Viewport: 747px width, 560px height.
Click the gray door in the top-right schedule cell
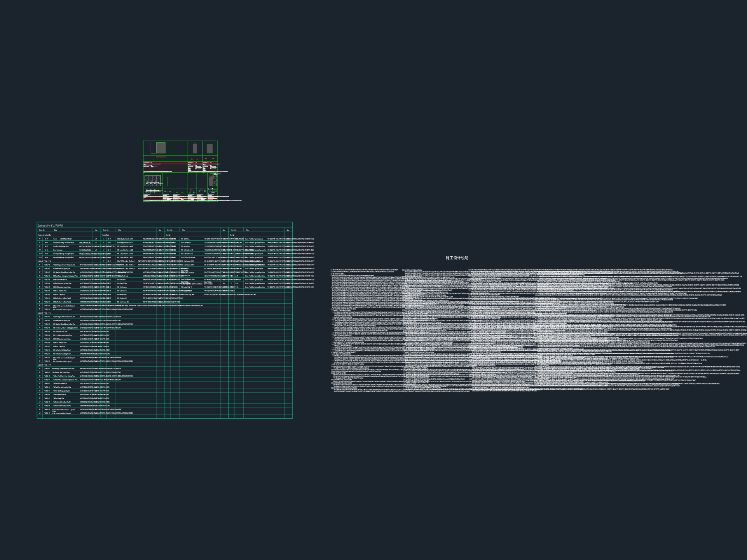click(210, 149)
